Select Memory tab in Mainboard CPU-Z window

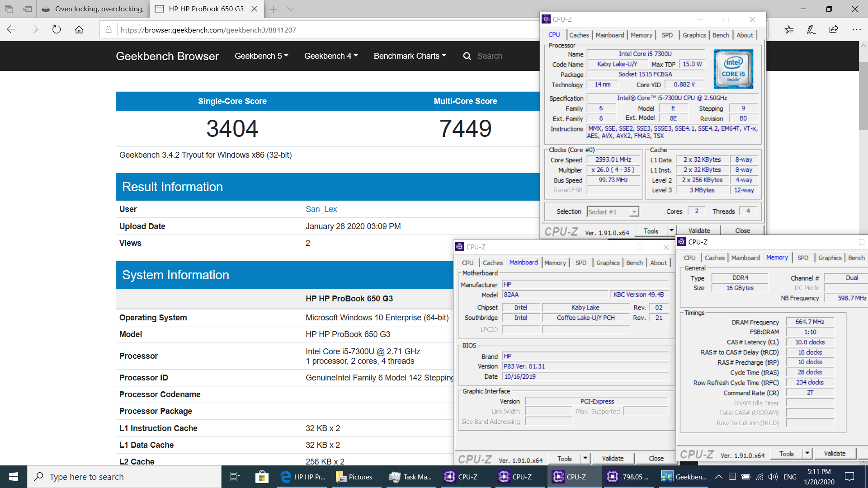[555, 263]
